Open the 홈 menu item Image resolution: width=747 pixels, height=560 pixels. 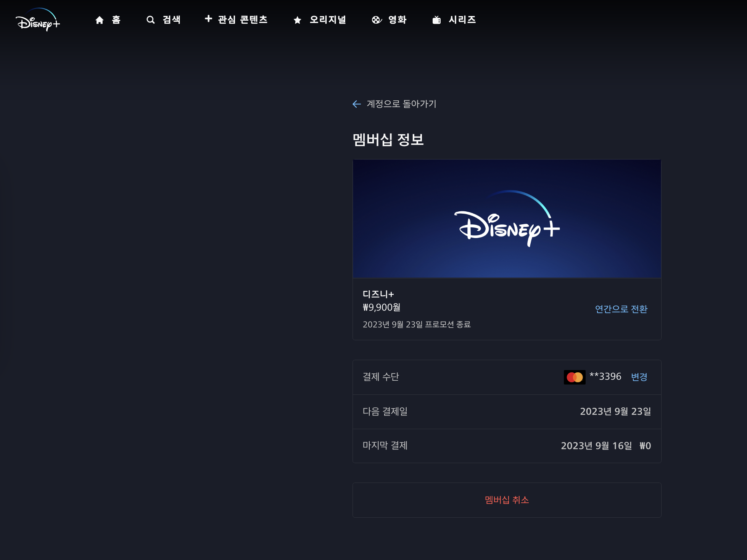pyautogui.click(x=116, y=20)
